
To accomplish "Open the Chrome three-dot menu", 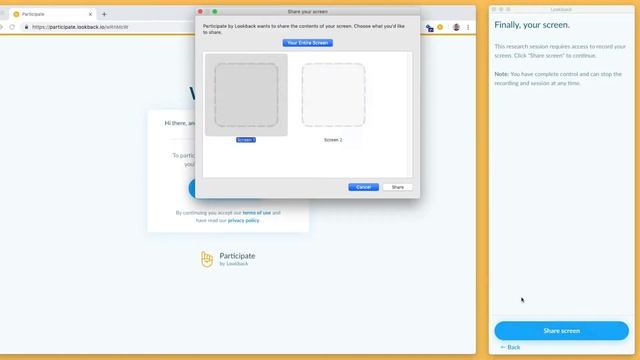I will 468,27.
